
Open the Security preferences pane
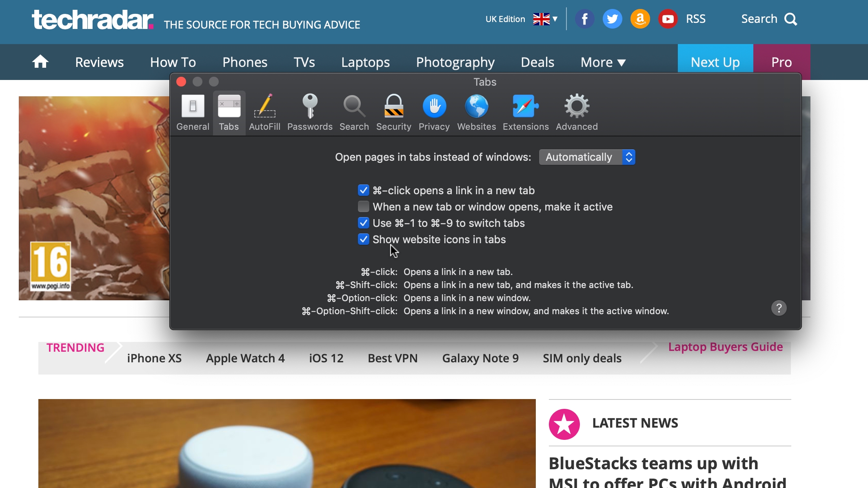point(394,113)
